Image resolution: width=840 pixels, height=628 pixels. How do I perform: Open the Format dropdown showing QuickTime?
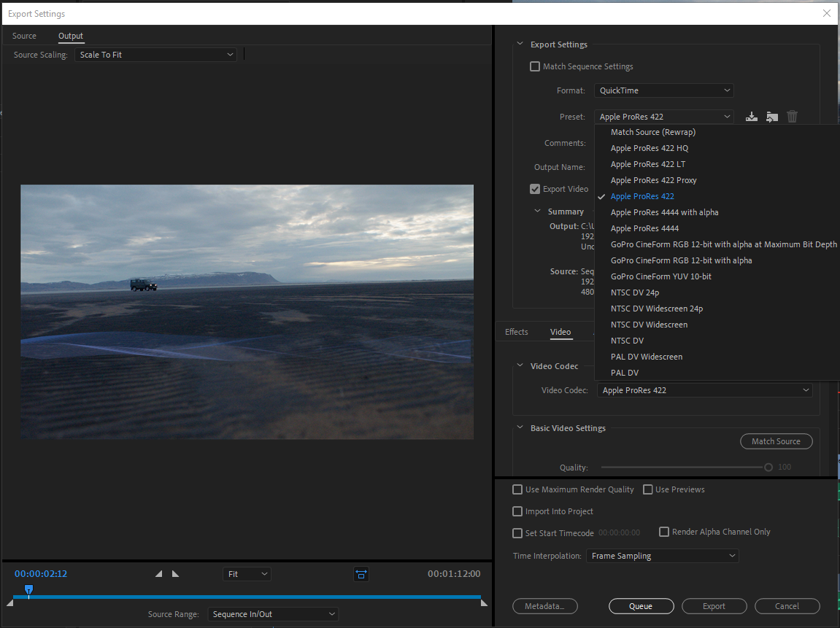663,90
